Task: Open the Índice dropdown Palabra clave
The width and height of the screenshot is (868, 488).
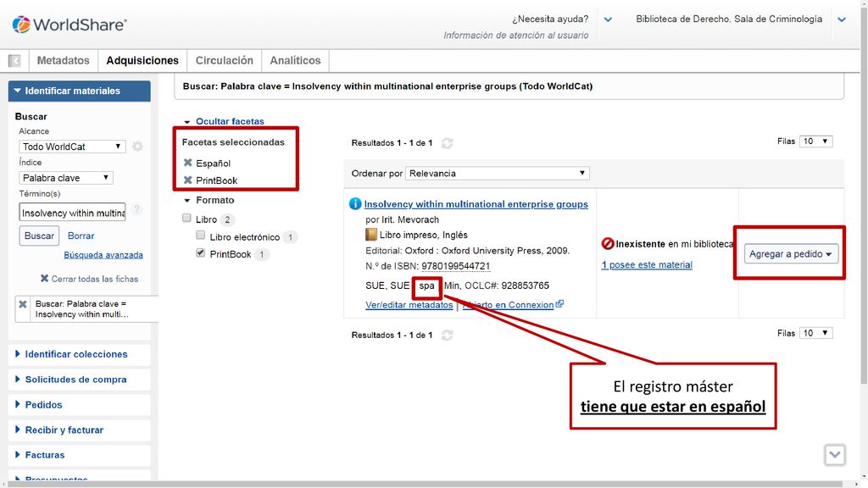Action: [66, 178]
